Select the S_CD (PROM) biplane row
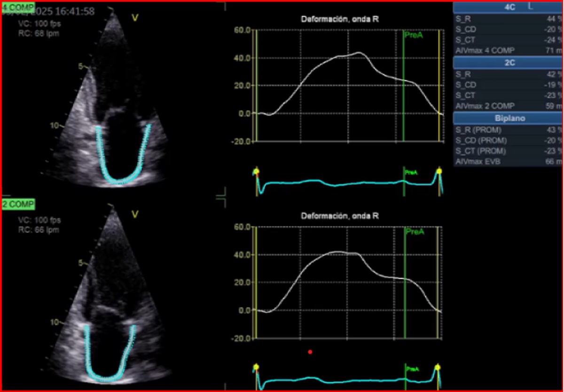564x392 pixels. (x=509, y=140)
